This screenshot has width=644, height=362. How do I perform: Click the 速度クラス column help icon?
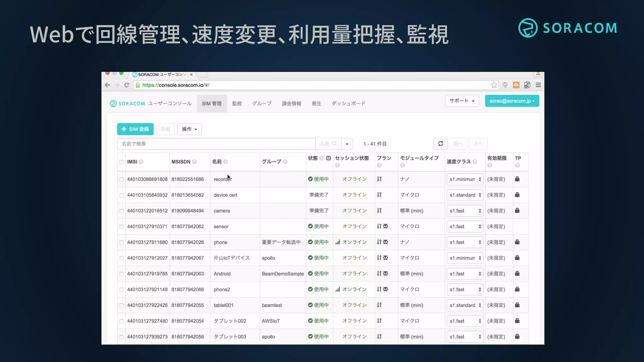click(475, 162)
